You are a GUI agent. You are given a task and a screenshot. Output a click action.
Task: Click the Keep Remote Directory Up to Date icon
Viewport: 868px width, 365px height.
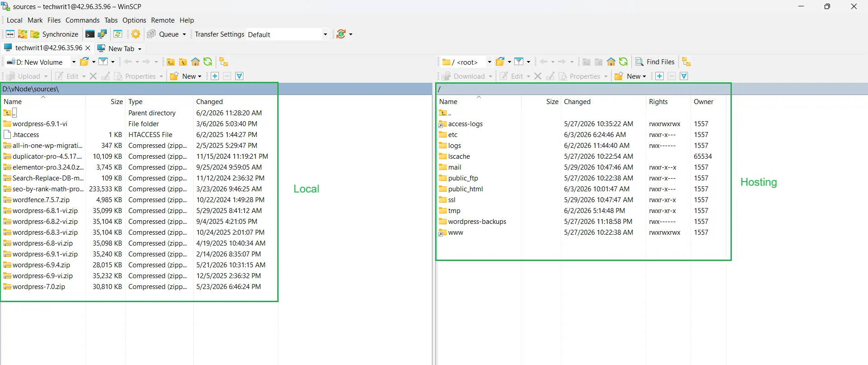coord(118,34)
